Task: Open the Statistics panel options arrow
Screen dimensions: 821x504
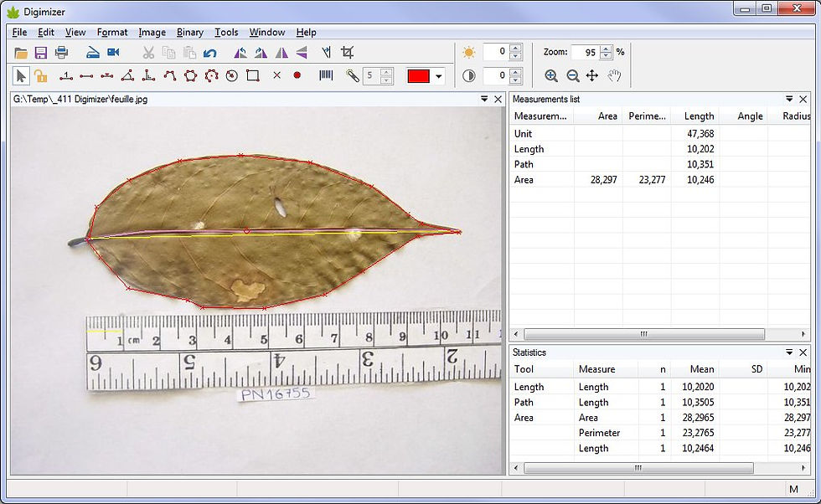Action: pos(788,352)
